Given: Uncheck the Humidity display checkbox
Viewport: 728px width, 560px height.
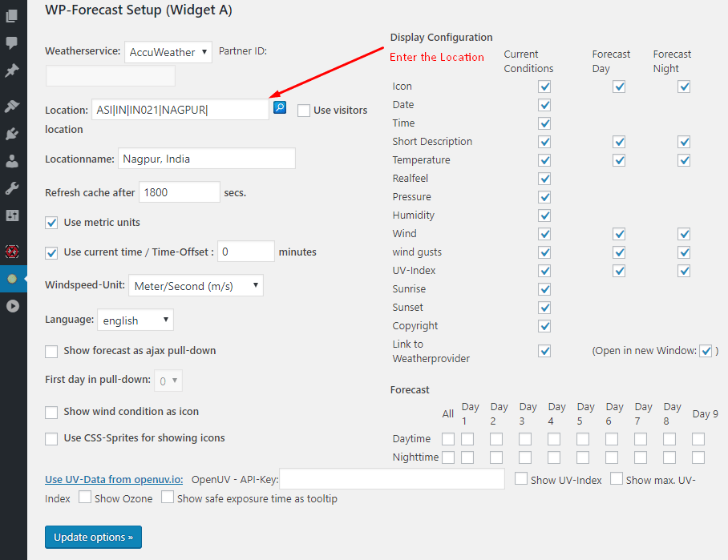Looking at the screenshot, I should [544, 215].
